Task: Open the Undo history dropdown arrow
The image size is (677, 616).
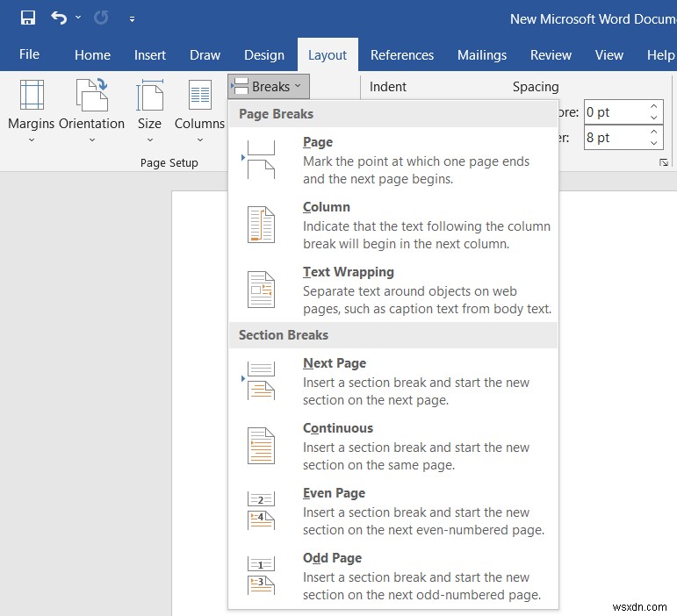Action: coord(78,18)
